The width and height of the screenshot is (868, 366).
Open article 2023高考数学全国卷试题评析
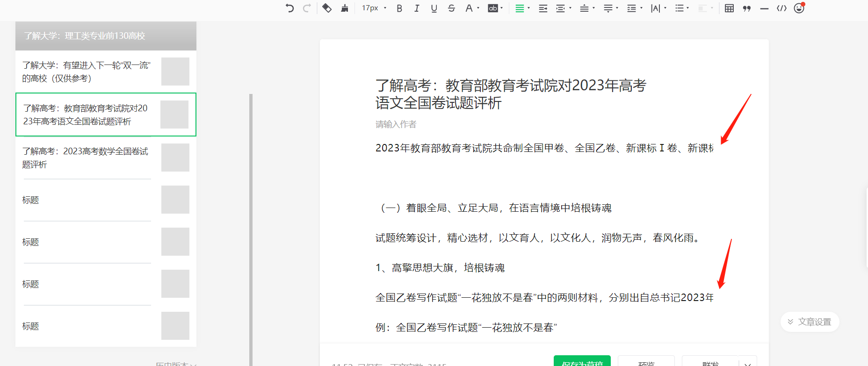point(86,158)
